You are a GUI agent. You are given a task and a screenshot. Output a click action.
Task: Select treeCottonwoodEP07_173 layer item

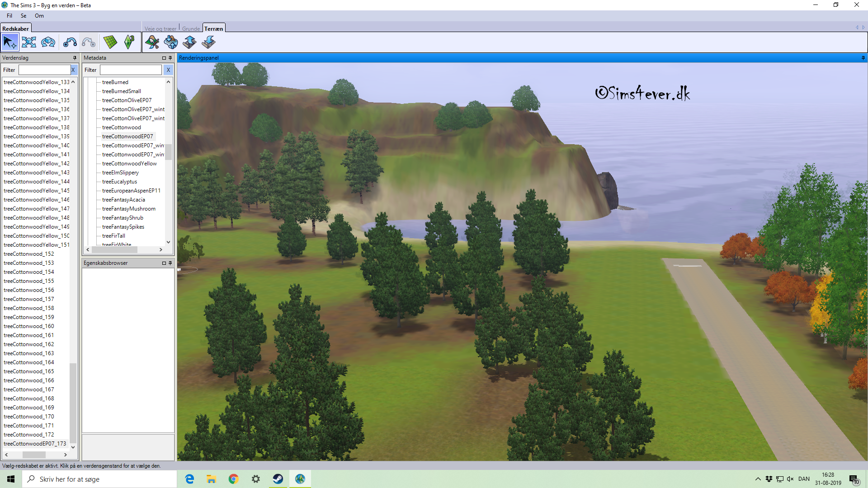pyautogui.click(x=35, y=444)
